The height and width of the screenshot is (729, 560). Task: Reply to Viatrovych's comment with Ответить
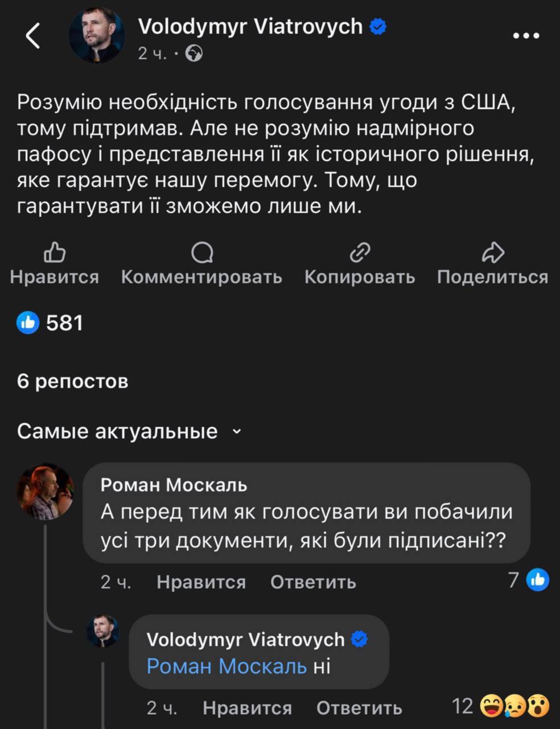pyautogui.click(x=359, y=708)
